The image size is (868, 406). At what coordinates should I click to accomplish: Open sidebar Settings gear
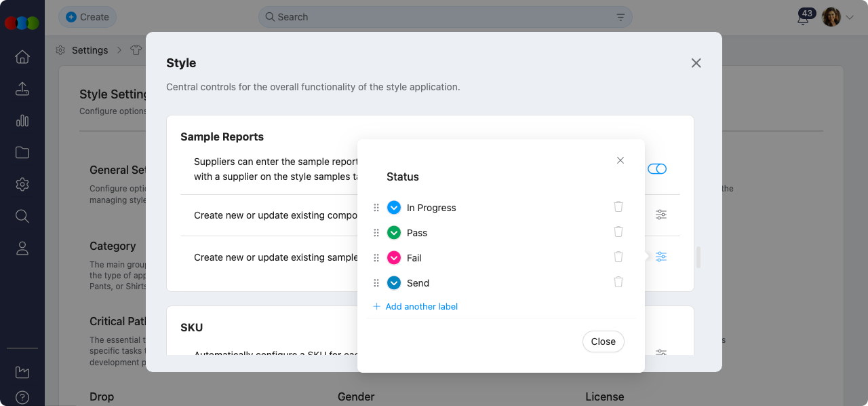pyautogui.click(x=22, y=184)
